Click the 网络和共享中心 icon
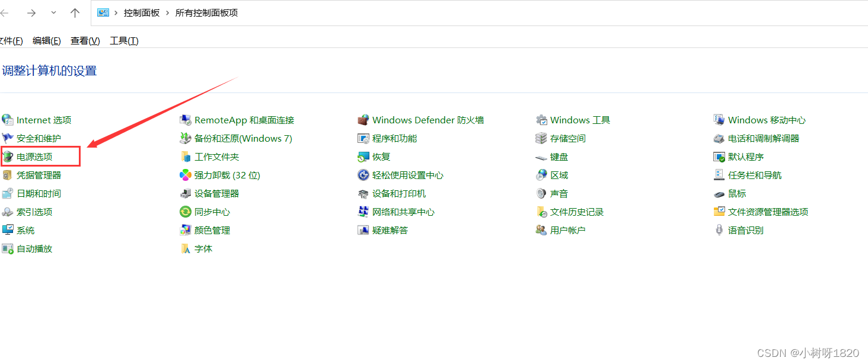Image resolution: width=868 pixels, height=364 pixels. click(363, 212)
